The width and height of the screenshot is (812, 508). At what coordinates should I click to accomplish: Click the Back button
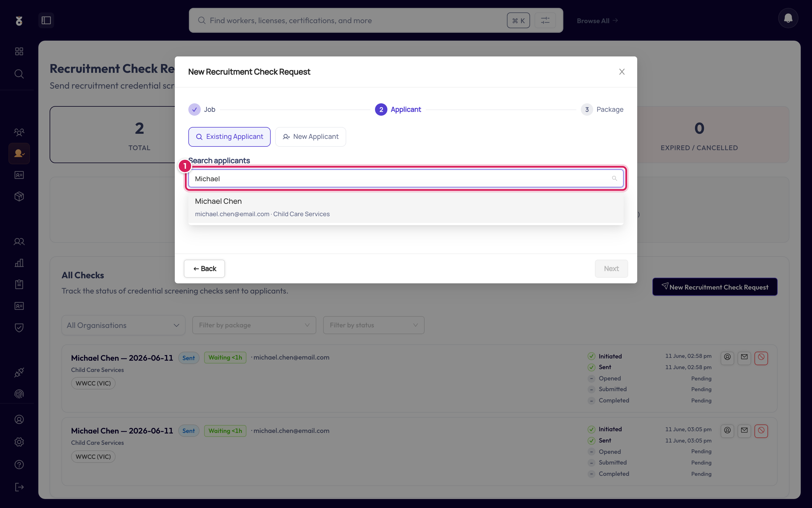(204, 268)
